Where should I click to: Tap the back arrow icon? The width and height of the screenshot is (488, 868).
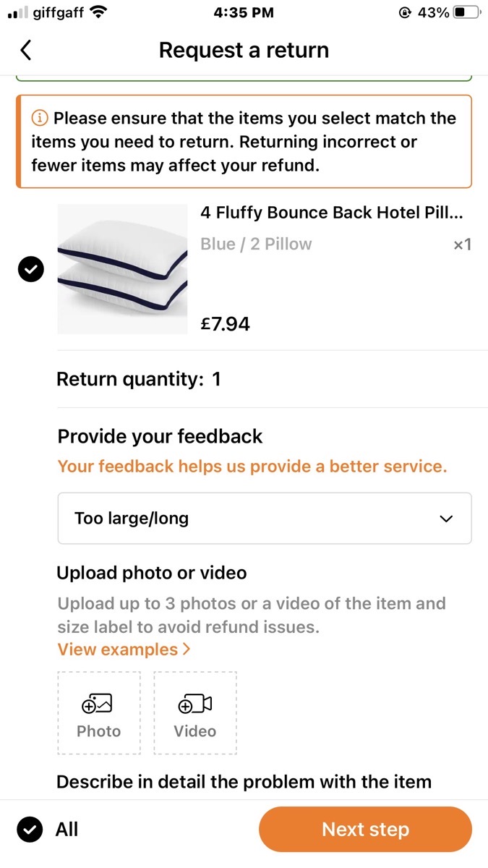26,50
